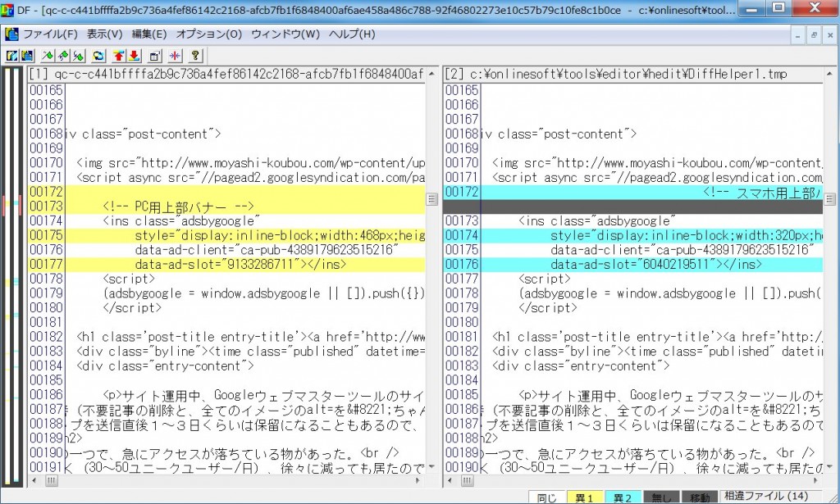
Task: Click the red-blue sync arrows toolbar icon
Action: [x=175, y=56]
